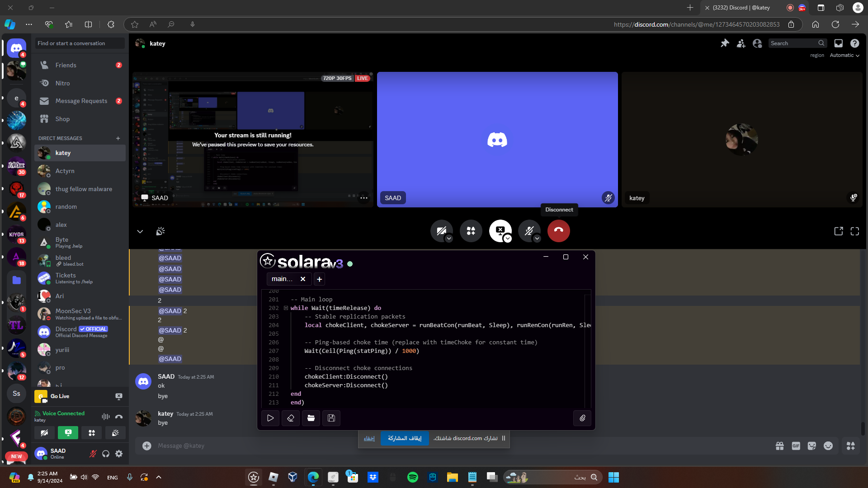Open sticker picker in message bar
This screenshot has height=488, width=868.
(812, 446)
